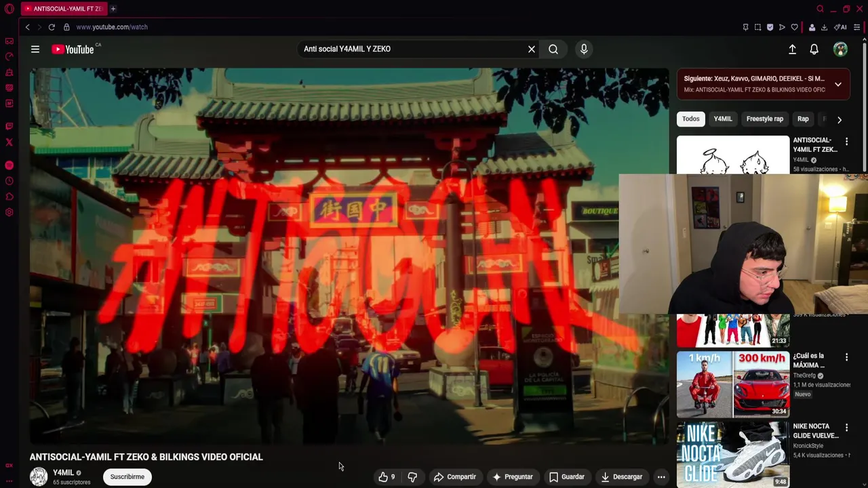Click the Preguntar ask button
The image size is (868, 488).
click(513, 476)
